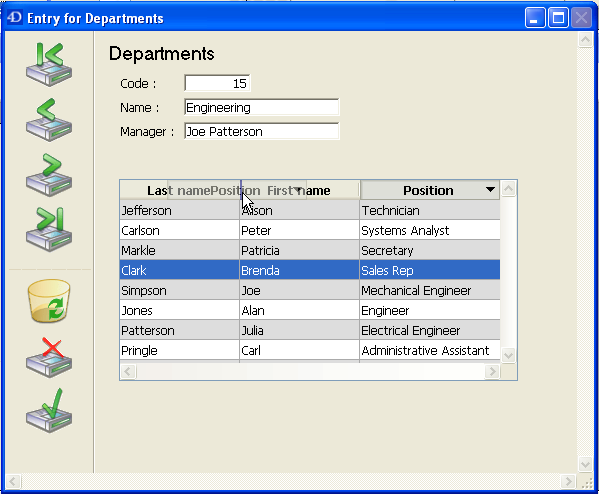Screen dimensions: 599x494
Task: Go to the last record icon
Action: click(x=49, y=230)
